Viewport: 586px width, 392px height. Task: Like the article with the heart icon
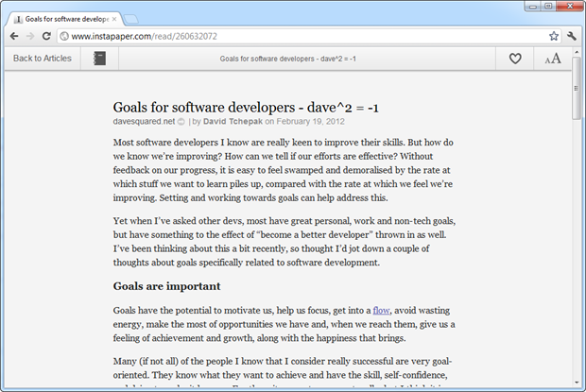point(515,59)
